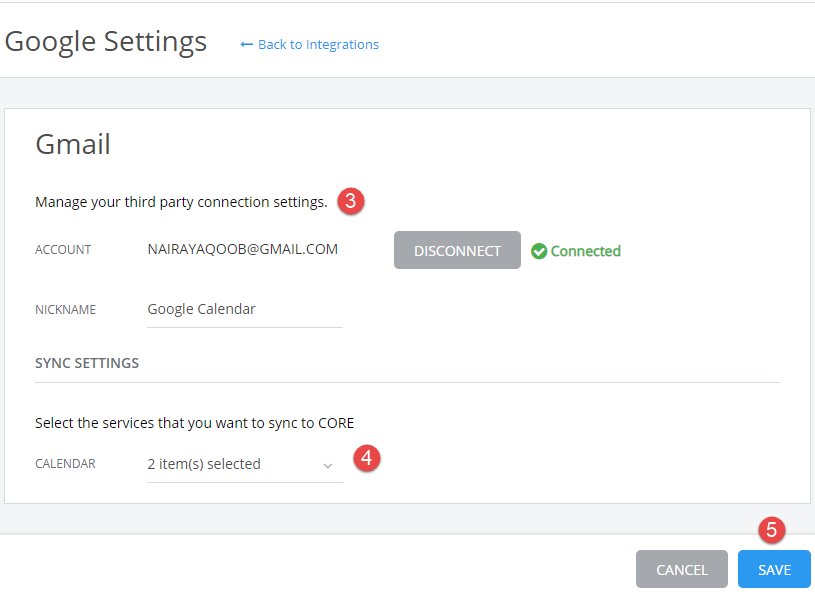The width and height of the screenshot is (815, 603).
Task: Click the SYNC SETTINGS heading
Action: coord(87,363)
